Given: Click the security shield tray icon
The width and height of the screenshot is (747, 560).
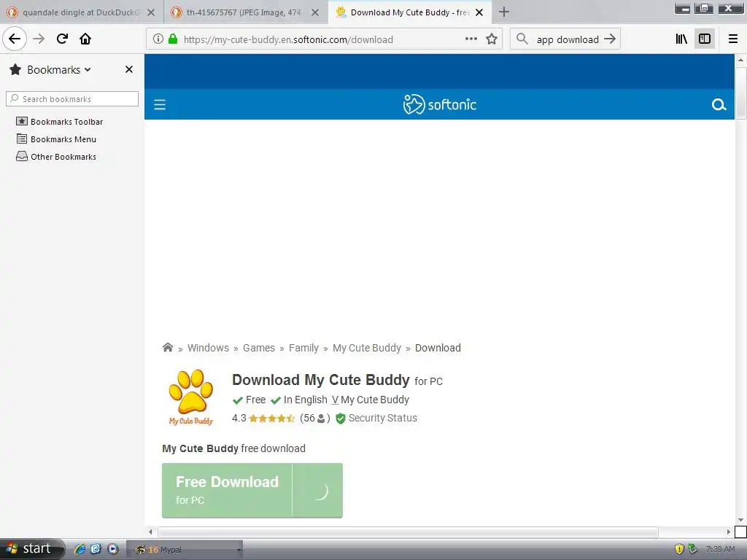Looking at the screenshot, I should (679, 549).
